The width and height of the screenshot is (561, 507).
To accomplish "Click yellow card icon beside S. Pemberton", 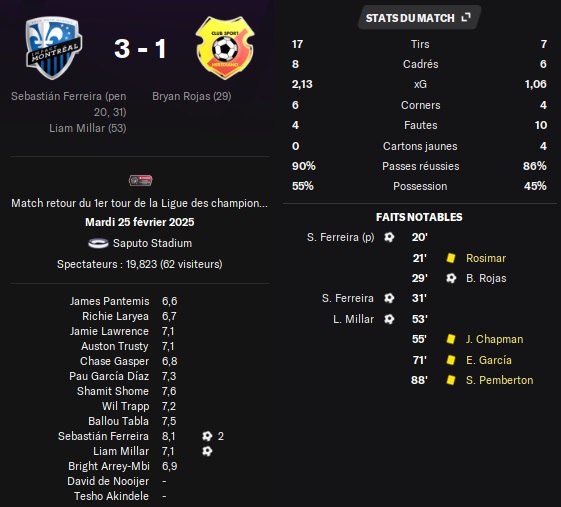I will tap(451, 380).
